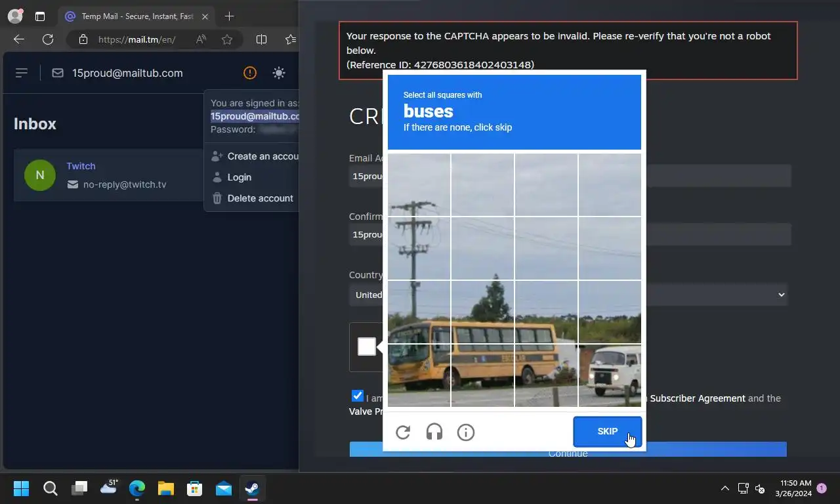This screenshot has width=840, height=504.
Task: Open Mail app from taskbar
Action: pyautogui.click(x=224, y=488)
